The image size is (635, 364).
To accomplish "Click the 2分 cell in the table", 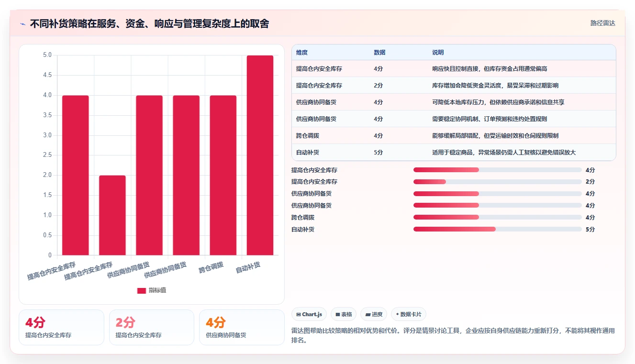I will (379, 86).
